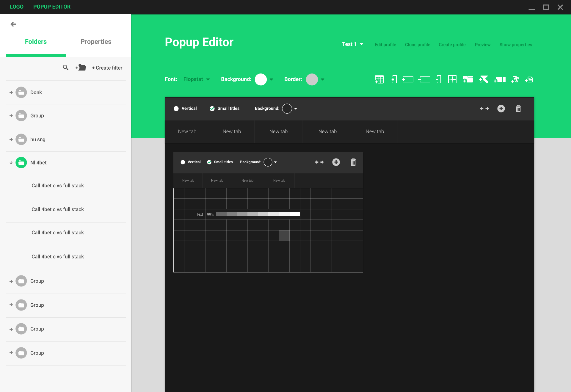571x392 pixels.
Task: Click the Create filter button
Action: click(107, 68)
